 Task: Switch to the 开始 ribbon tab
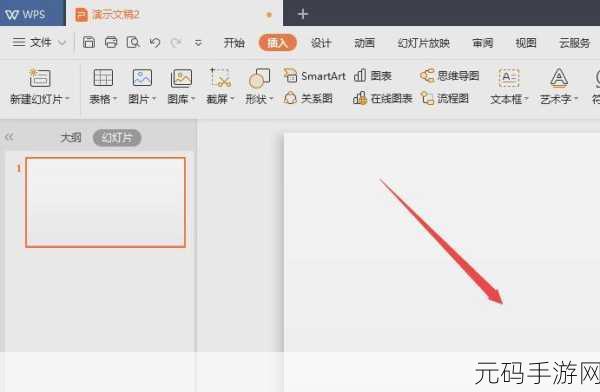click(234, 43)
